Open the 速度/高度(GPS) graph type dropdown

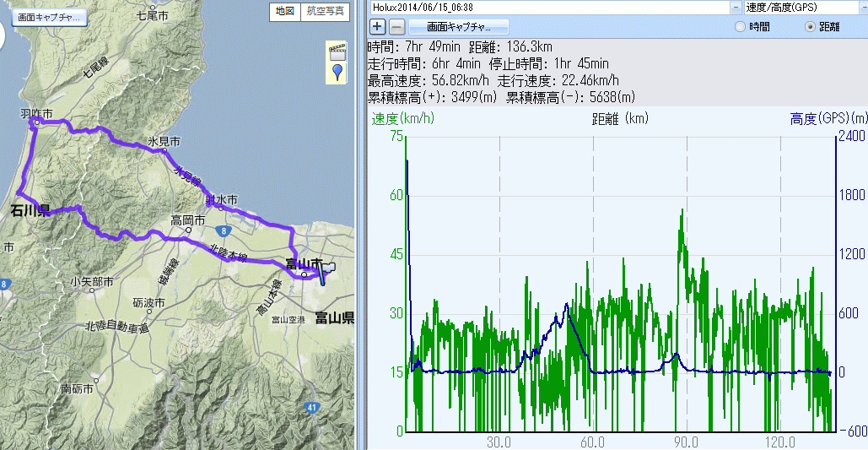coord(860,8)
